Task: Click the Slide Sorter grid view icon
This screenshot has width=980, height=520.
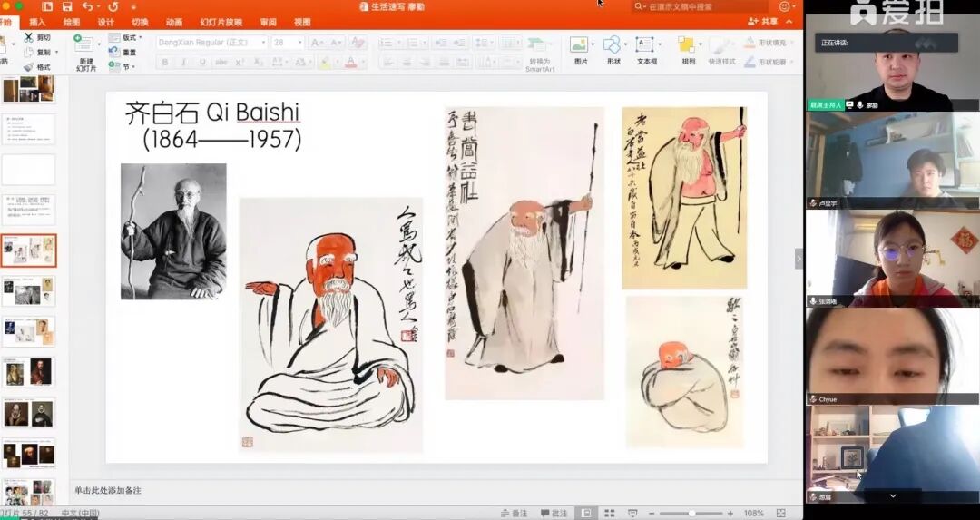Action: [x=610, y=513]
